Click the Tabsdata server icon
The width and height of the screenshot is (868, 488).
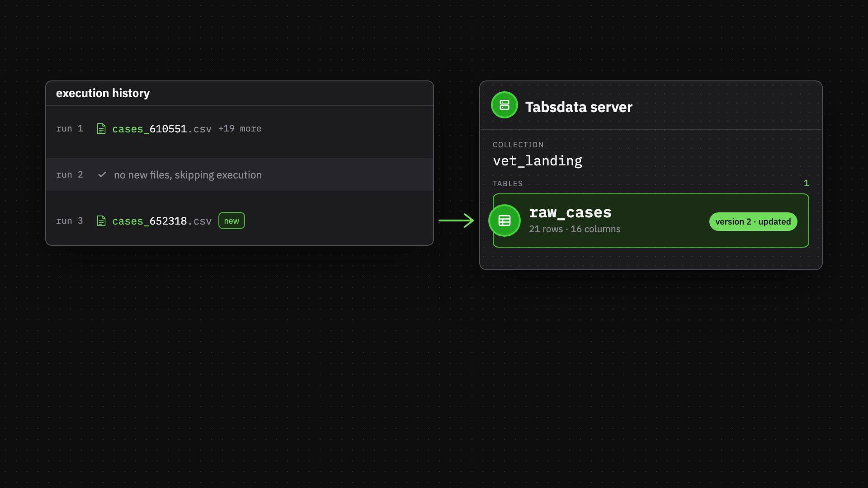point(505,105)
